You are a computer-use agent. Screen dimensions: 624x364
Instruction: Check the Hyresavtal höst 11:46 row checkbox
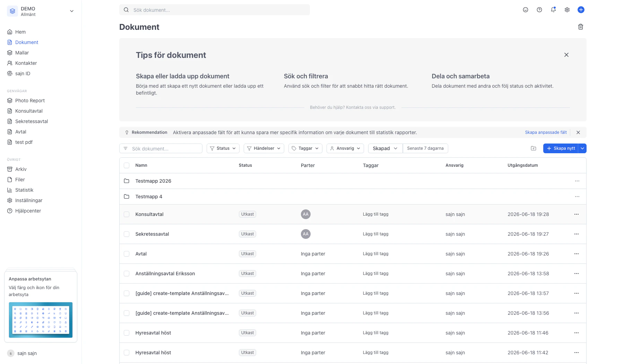[127, 333]
